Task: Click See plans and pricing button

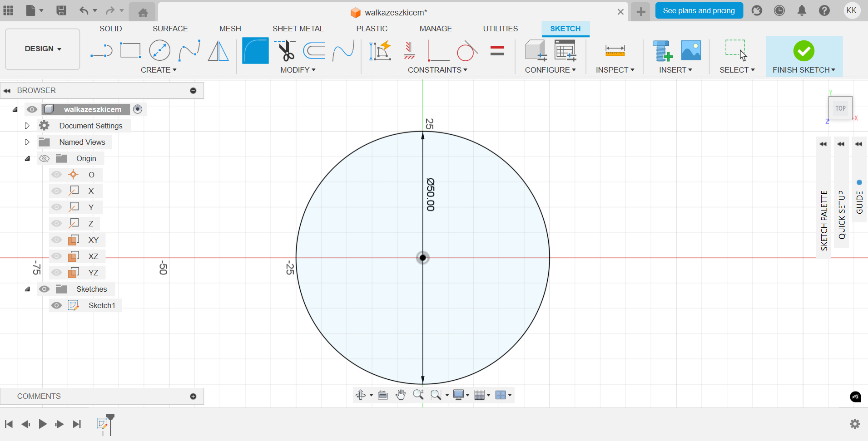Action: pos(699,10)
